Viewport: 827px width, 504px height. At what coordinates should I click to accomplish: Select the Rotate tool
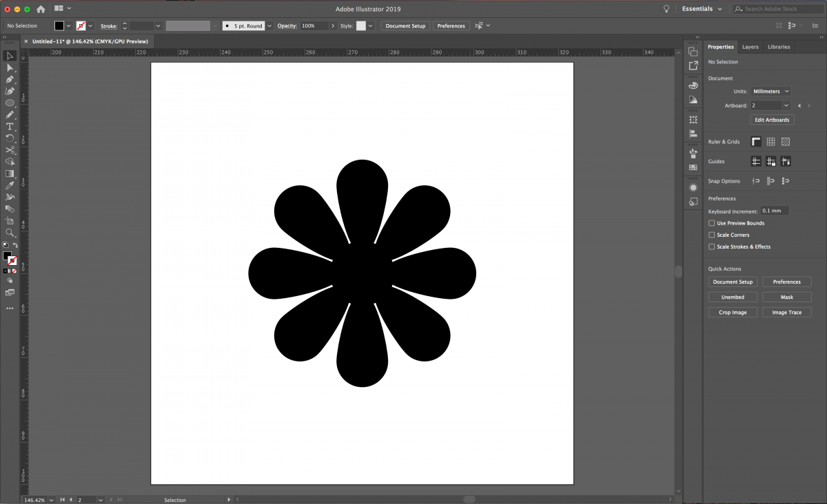pos(10,138)
